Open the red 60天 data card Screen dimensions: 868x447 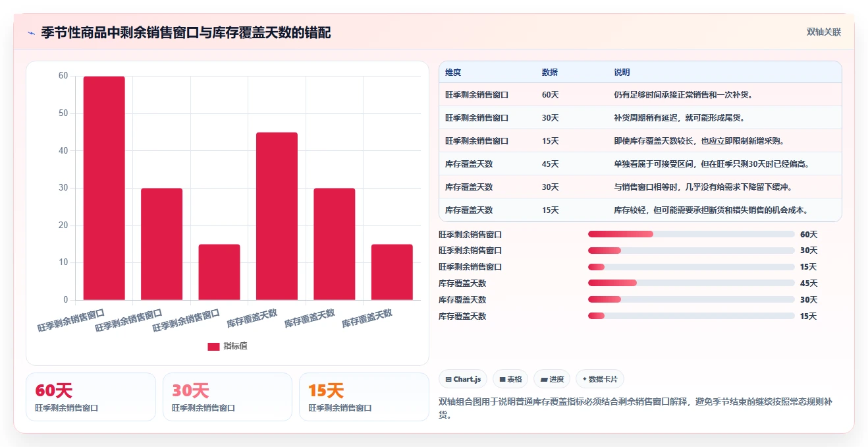click(91, 397)
